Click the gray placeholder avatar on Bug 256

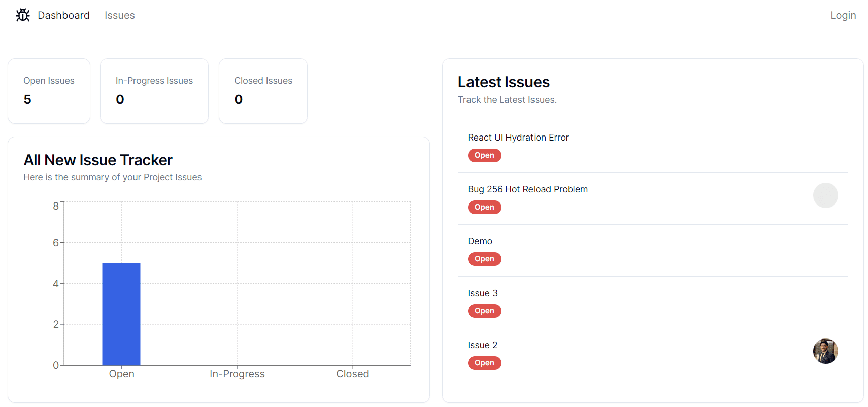pos(825,195)
